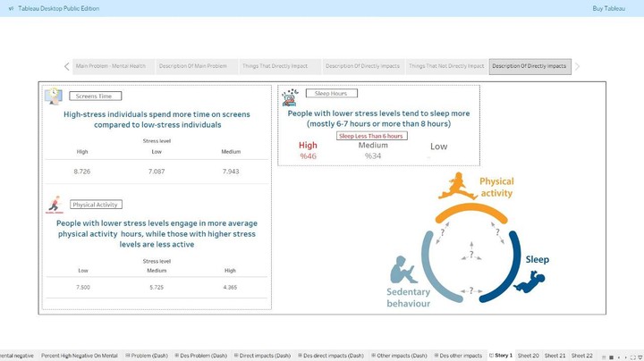Click the previous sheet tab arrow at bottom
The height and width of the screenshot is (361, 644).
619,357
